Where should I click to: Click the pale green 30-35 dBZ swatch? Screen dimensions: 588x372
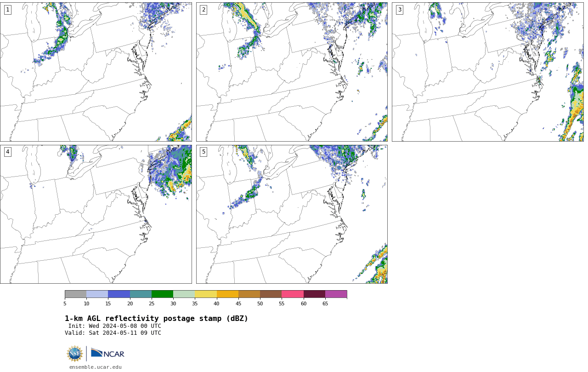point(184,294)
